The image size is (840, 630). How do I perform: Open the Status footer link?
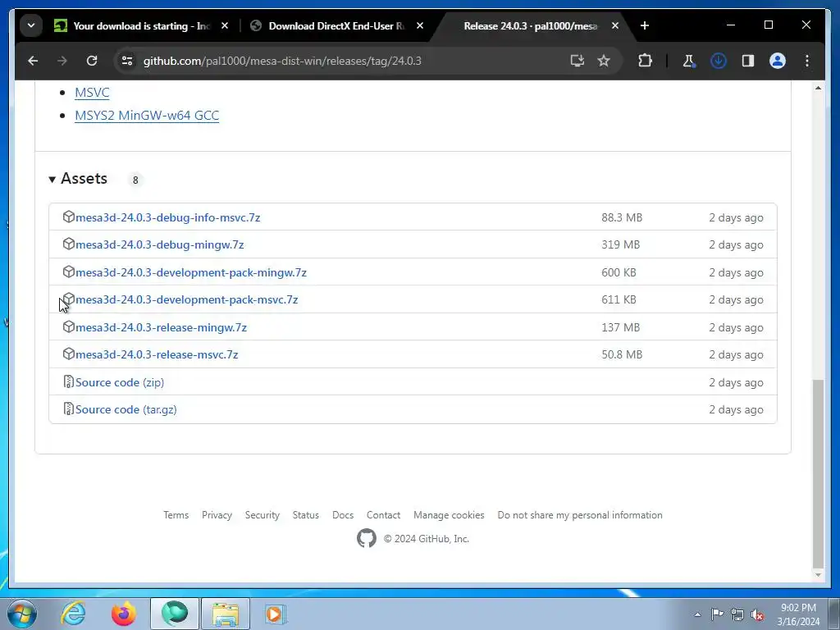pos(306,515)
